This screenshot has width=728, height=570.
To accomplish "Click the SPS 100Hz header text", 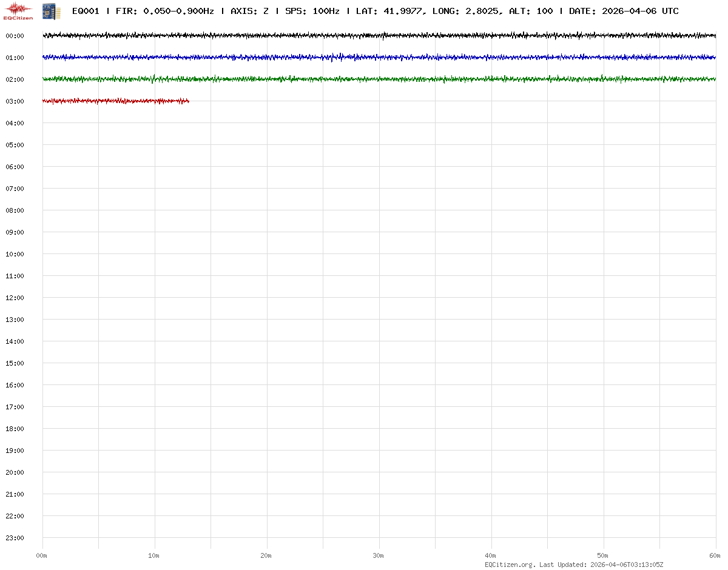I will pos(312,11).
